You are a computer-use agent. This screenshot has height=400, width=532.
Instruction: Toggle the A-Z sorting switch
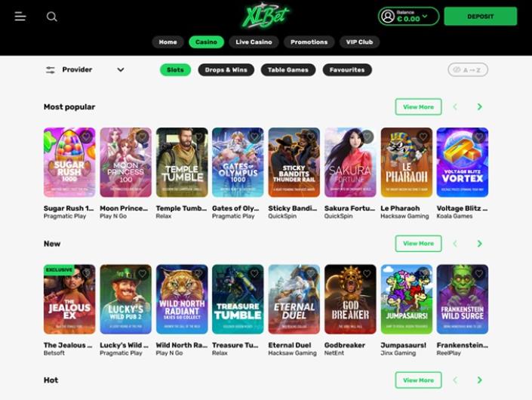coord(468,70)
